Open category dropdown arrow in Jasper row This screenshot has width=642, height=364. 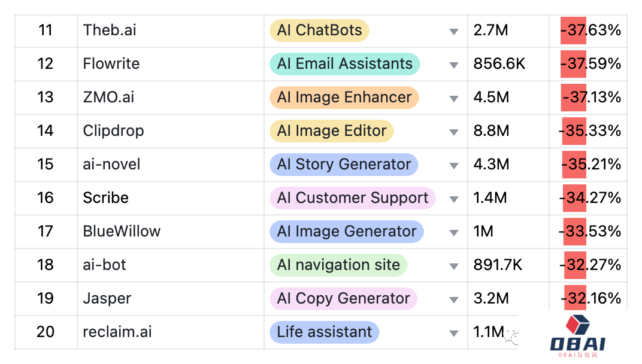click(x=453, y=300)
